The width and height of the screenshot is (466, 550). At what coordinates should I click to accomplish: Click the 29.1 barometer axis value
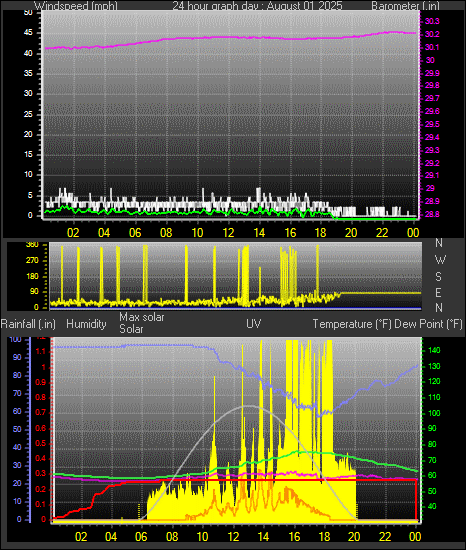point(432,175)
